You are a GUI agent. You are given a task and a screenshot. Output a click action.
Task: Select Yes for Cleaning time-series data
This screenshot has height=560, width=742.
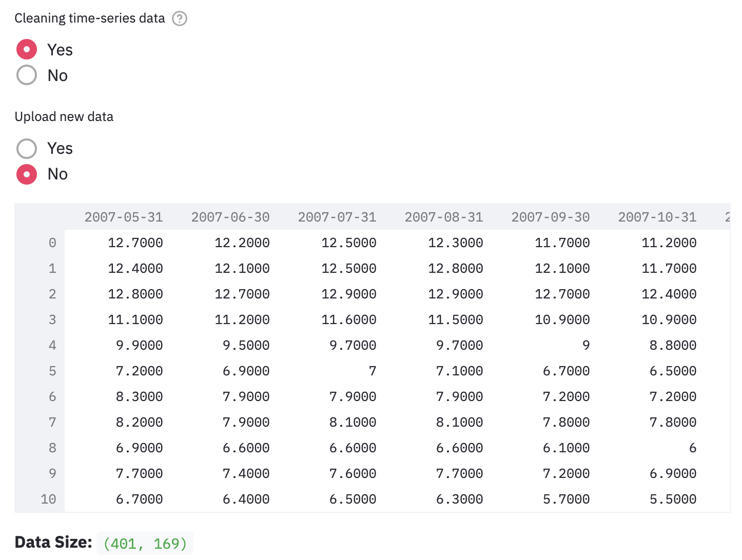(x=27, y=50)
